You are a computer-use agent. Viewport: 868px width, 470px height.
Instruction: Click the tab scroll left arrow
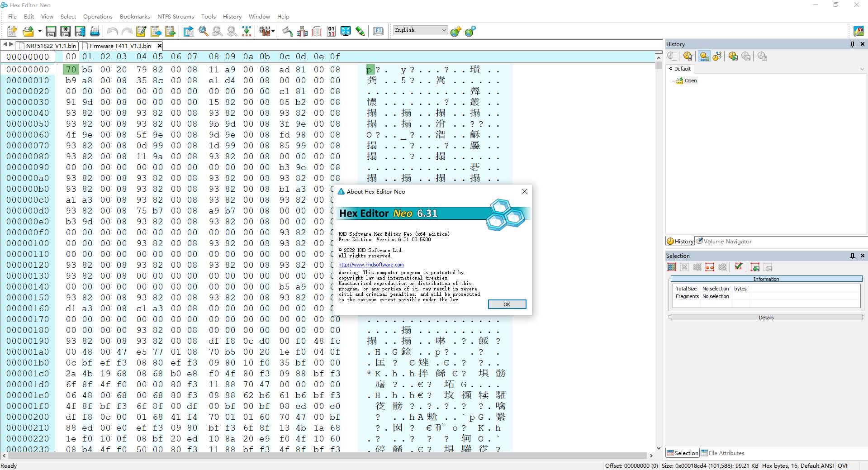pos(5,44)
